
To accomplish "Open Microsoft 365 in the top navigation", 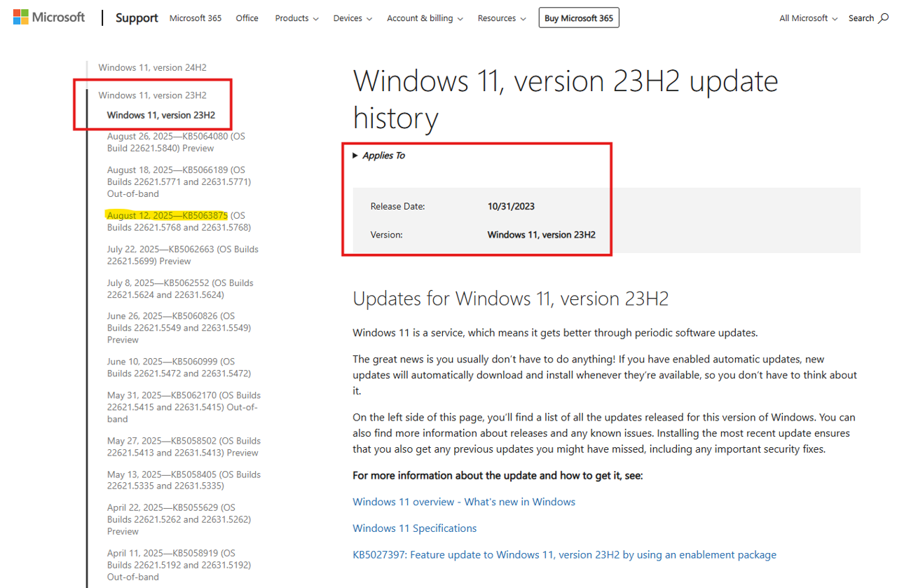I will 196,18.
